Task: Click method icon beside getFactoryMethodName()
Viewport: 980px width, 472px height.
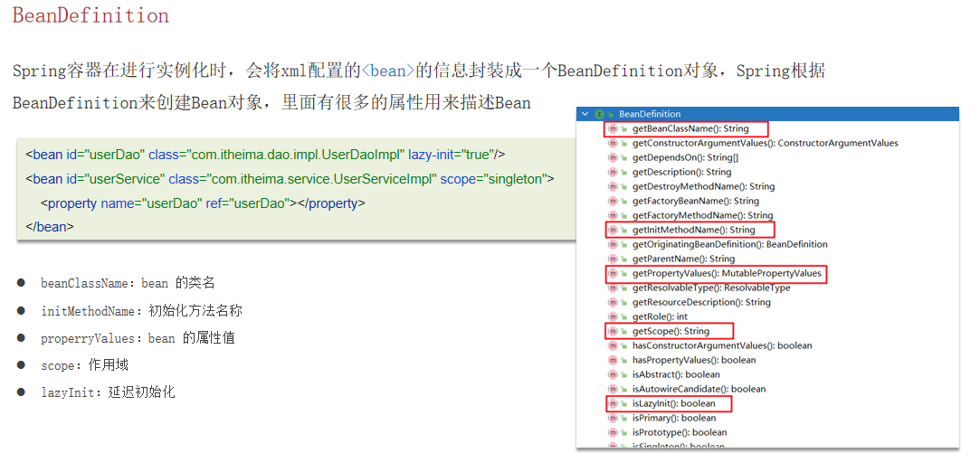Action: point(614,215)
